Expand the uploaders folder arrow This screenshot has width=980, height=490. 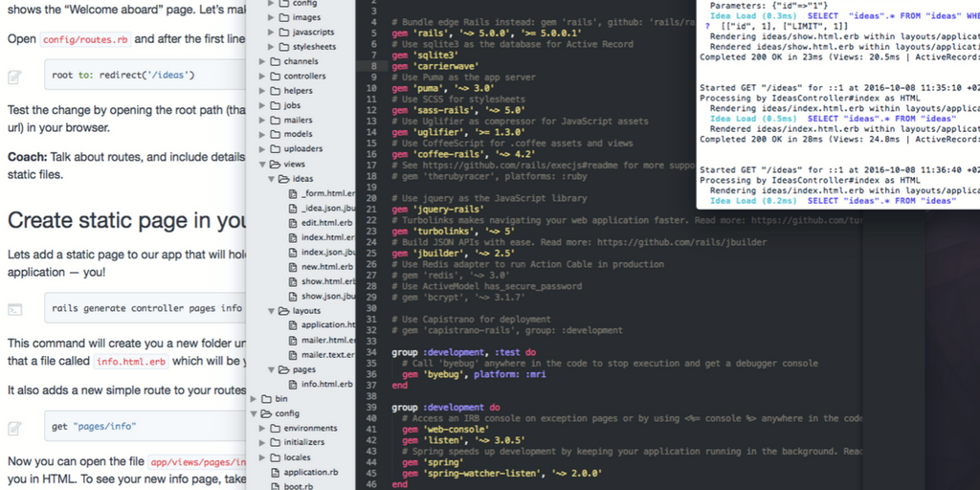point(262,149)
